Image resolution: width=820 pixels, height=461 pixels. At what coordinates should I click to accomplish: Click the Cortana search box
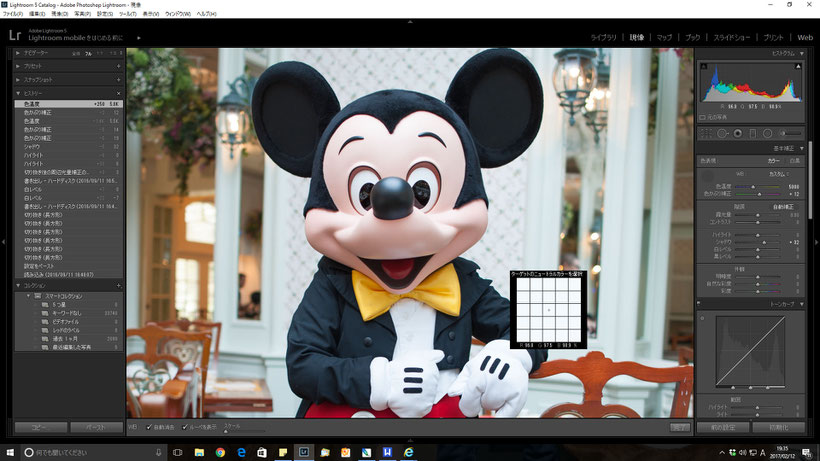tap(93, 452)
